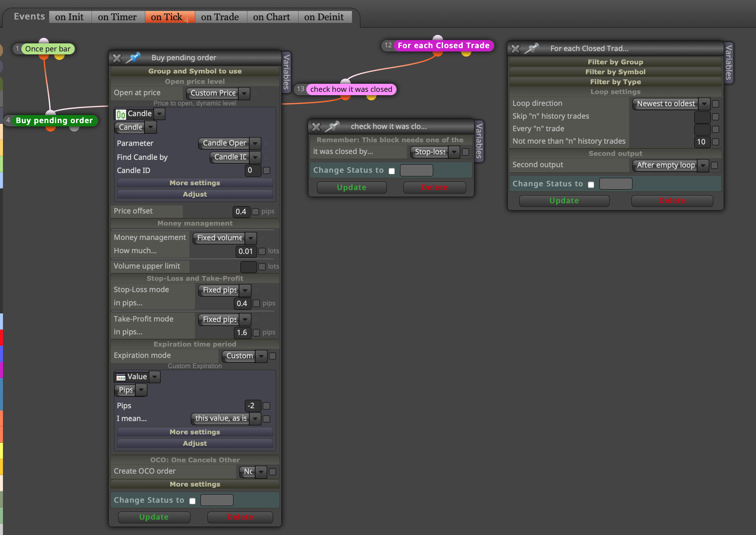Click the Price offset value field
The width and height of the screenshot is (756, 535).
coord(241,212)
